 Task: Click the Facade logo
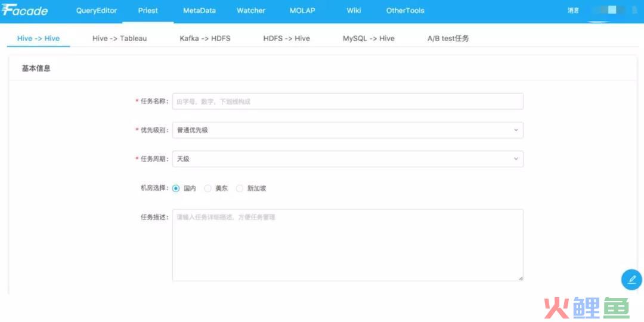(24, 11)
